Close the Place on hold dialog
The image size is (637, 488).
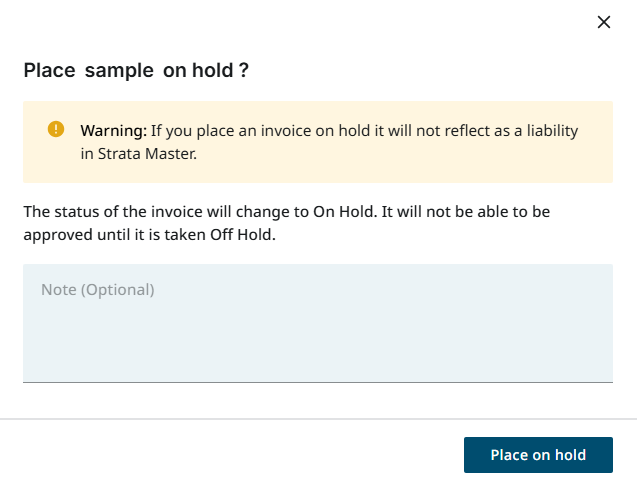[603, 22]
